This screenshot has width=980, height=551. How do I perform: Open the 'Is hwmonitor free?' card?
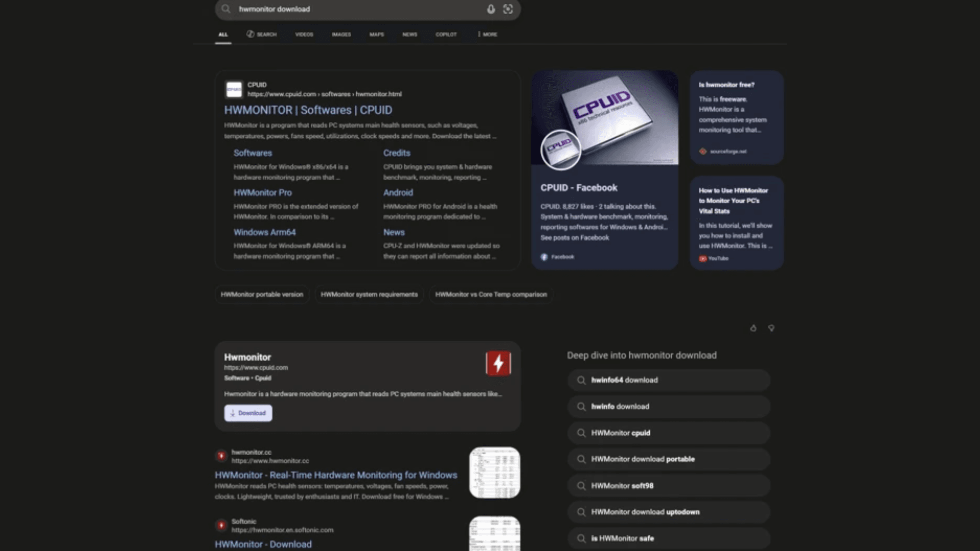pyautogui.click(x=737, y=117)
